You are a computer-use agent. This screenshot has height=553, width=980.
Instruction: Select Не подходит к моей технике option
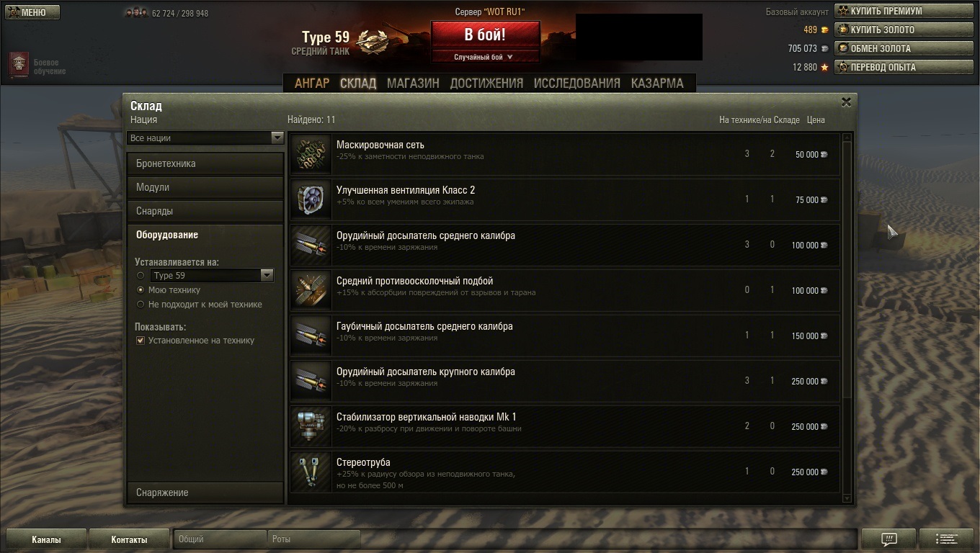pyautogui.click(x=141, y=304)
